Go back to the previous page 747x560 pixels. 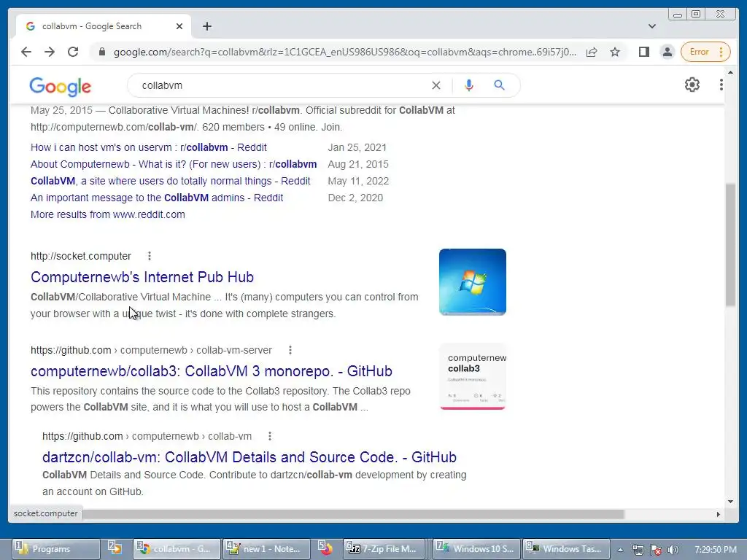pos(26,52)
